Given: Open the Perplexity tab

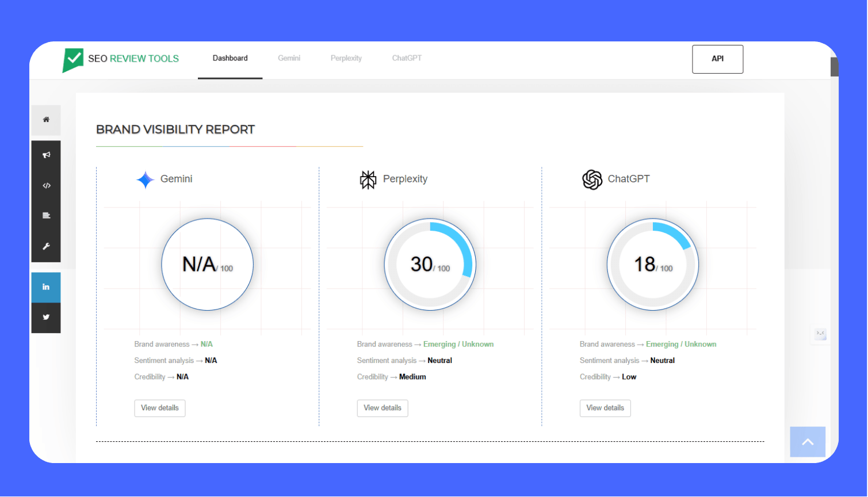Looking at the screenshot, I should click(346, 58).
